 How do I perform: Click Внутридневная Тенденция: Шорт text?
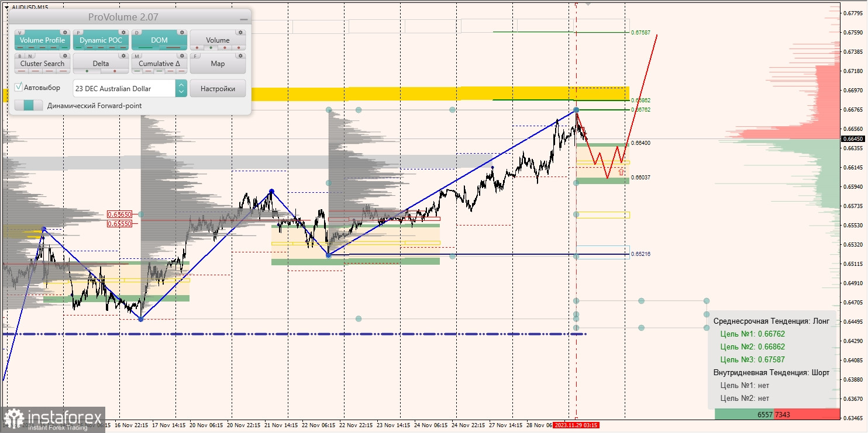[771, 372]
